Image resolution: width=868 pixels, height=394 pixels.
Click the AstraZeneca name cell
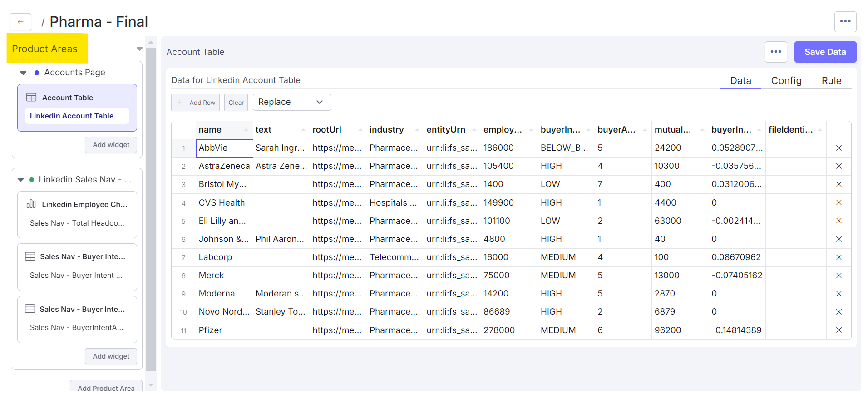(224, 166)
